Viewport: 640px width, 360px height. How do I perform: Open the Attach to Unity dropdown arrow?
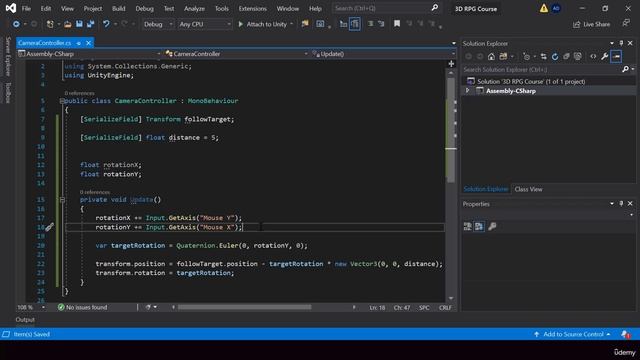[x=291, y=24]
